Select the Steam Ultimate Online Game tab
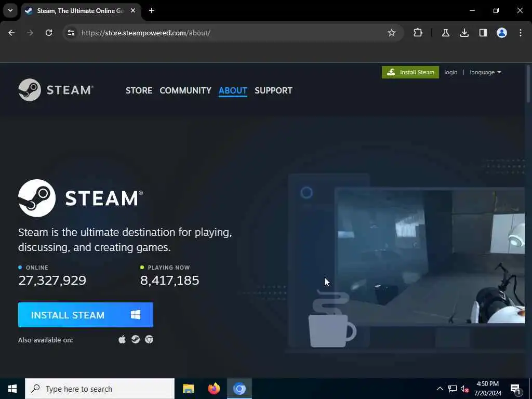This screenshot has width=532, height=399. 81,11
